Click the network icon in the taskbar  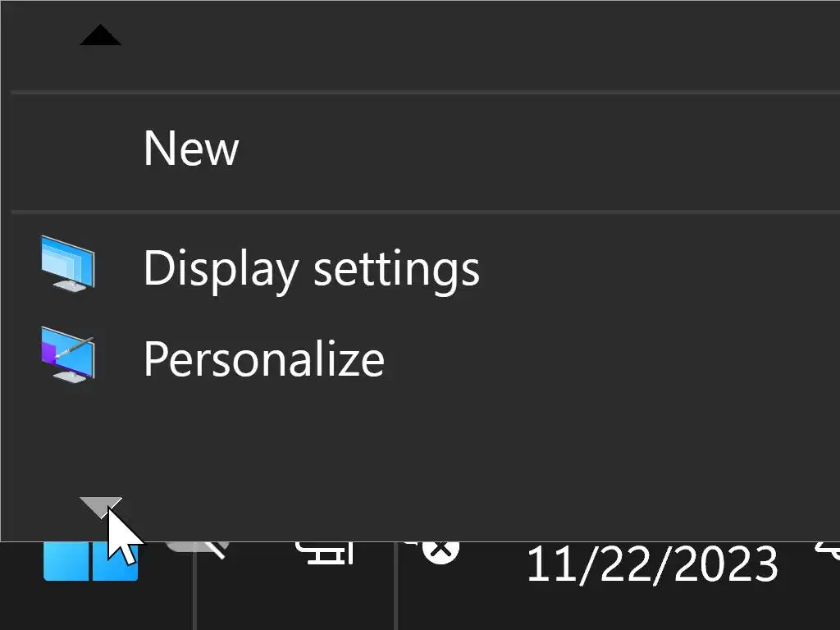point(326,553)
